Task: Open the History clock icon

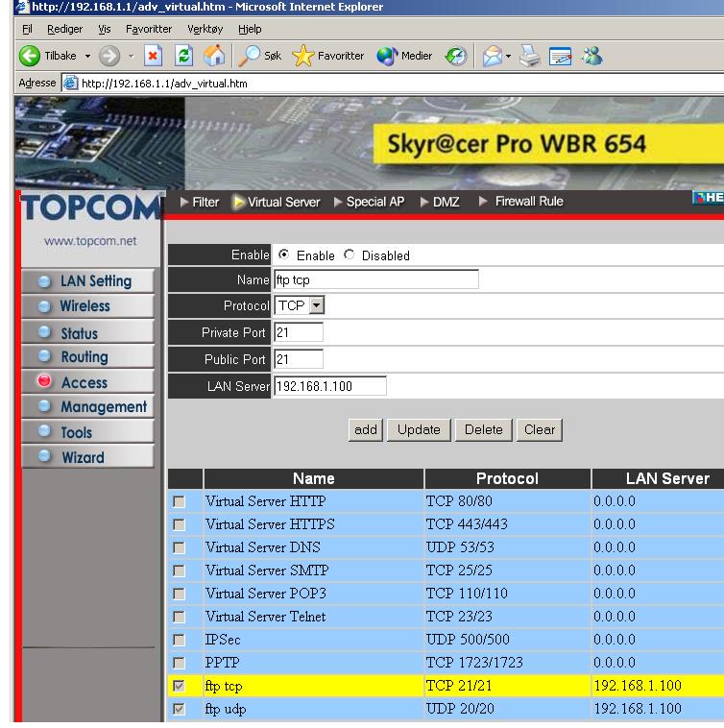Action: point(456,56)
